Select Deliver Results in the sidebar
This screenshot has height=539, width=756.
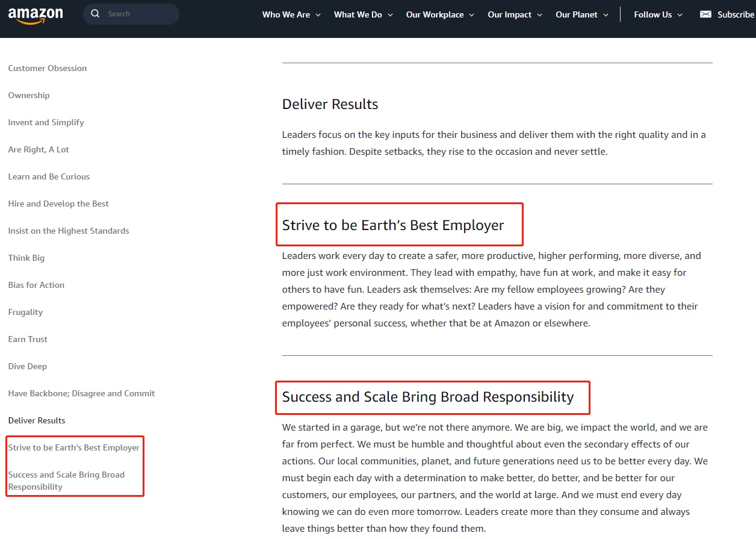pyautogui.click(x=37, y=420)
